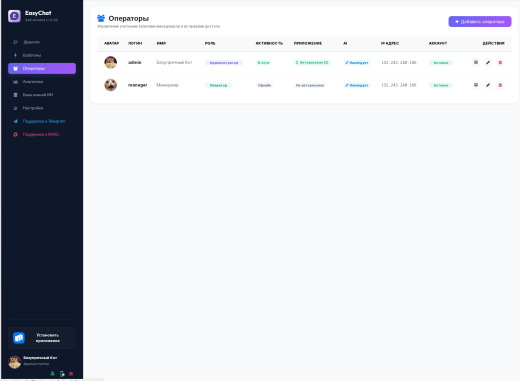Image resolution: width=520 pixels, height=381 pixels.
Task: Click the admin login cell
Action: 135,62
